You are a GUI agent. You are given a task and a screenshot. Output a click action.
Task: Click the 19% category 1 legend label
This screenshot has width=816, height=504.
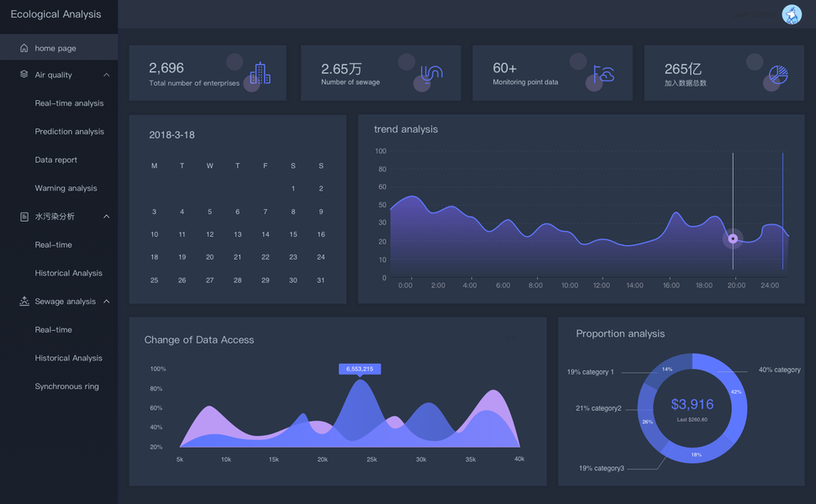point(590,372)
